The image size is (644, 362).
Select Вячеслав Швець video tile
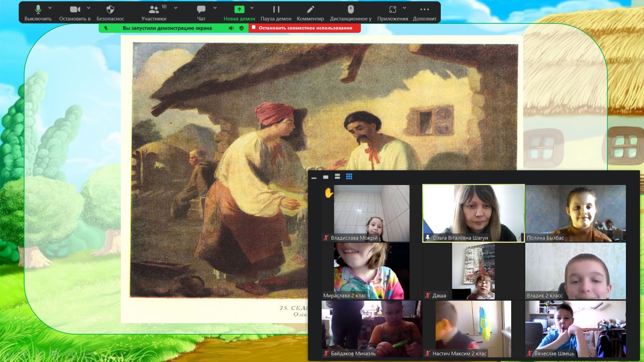click(x=576, y=329)
